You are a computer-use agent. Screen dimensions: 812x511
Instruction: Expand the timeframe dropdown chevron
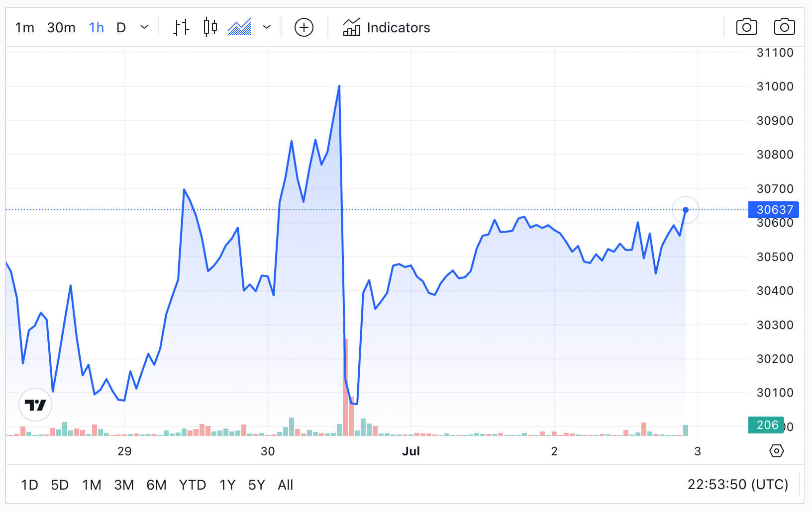[144, 27]
